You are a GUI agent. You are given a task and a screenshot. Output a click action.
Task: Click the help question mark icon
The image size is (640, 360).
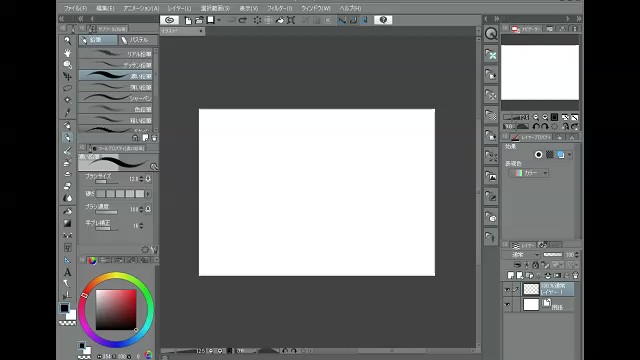383,20
